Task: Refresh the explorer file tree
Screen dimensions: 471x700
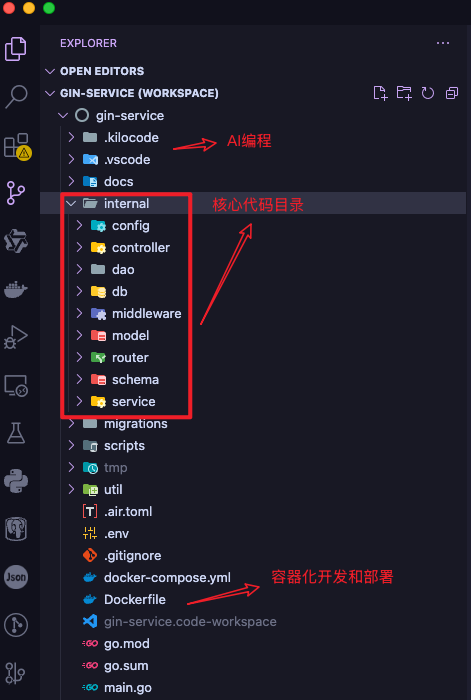Action: [x=428, y=93]
